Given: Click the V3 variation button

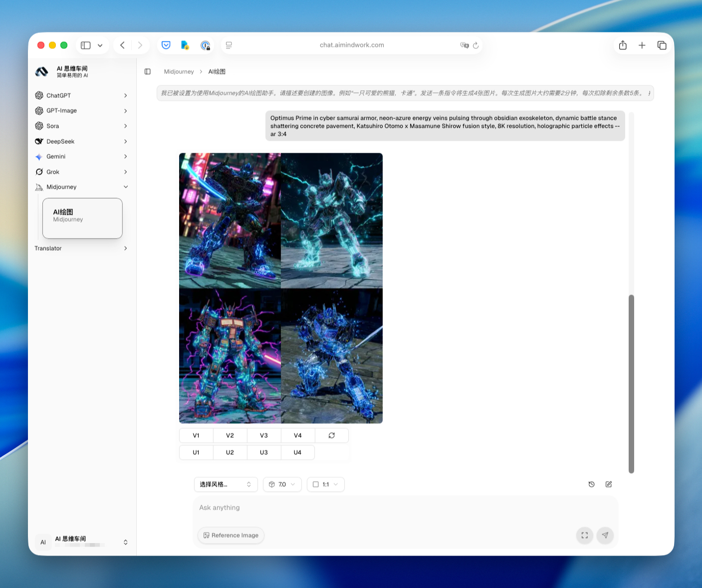Looking at the screenshot, I should pyautogui.click(x=264, y=435).
